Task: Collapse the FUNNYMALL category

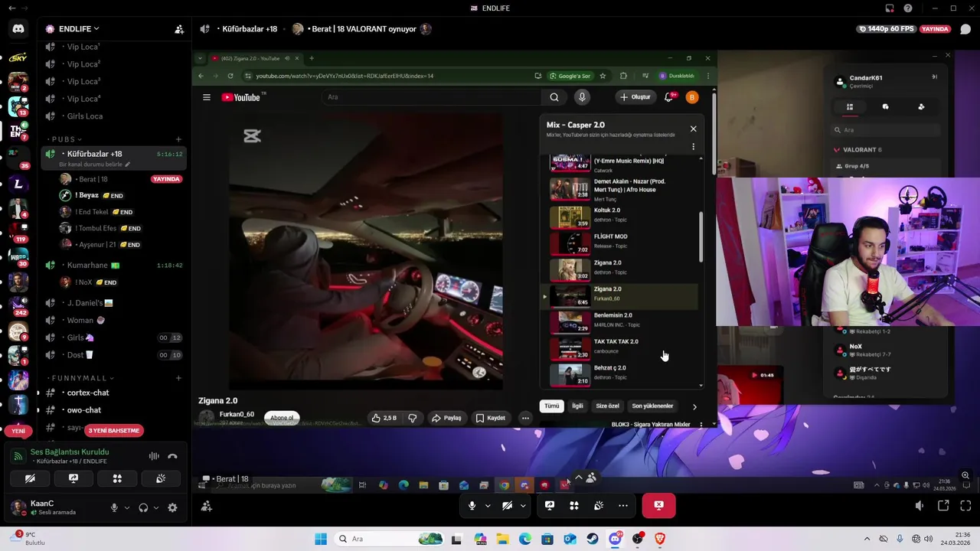Action: [82, 378]
